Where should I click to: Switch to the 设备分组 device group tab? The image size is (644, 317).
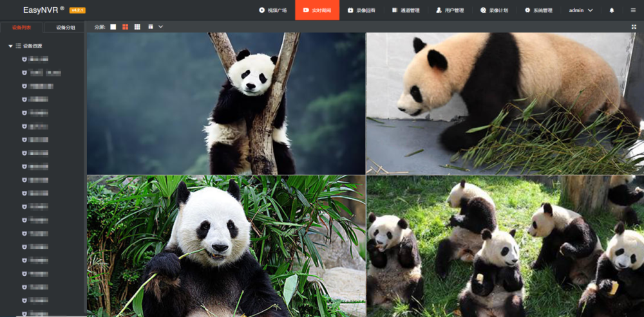pos(66,28)
